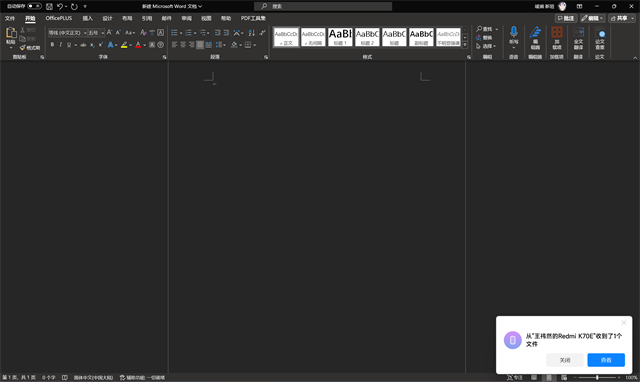
Task: Click the blue 查看 button in notification
Action: (606, 360)
